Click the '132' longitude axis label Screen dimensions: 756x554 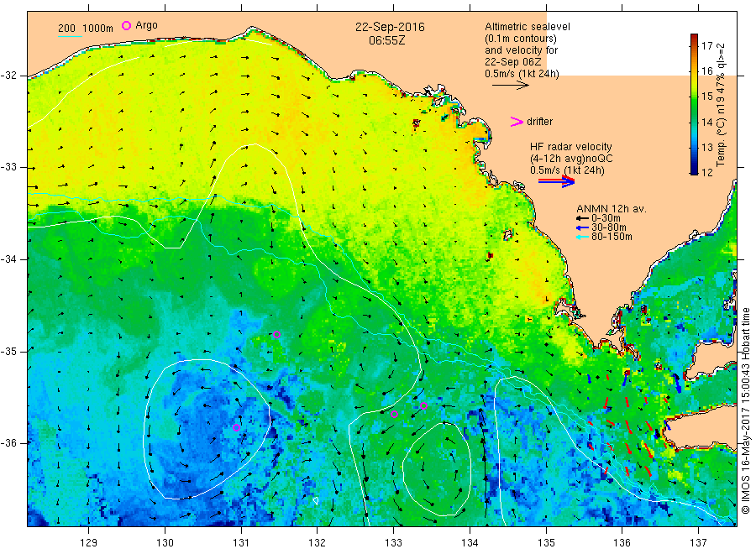pos(318,543)
